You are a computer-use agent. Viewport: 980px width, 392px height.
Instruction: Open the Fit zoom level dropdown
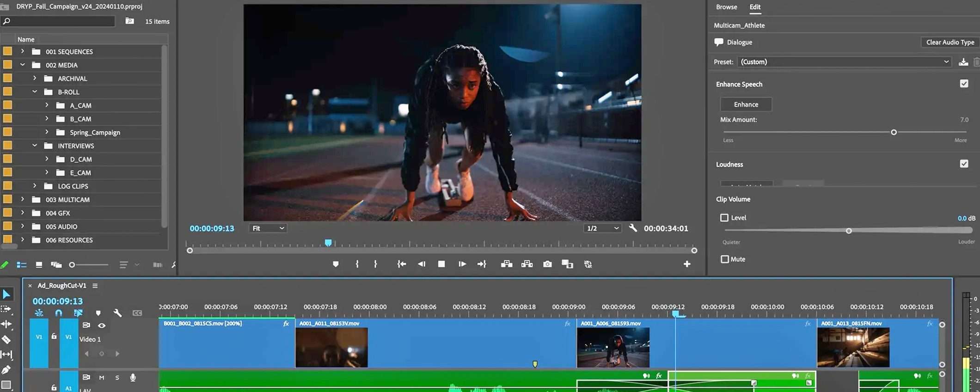pyautogui.click(x=268, y=228)
